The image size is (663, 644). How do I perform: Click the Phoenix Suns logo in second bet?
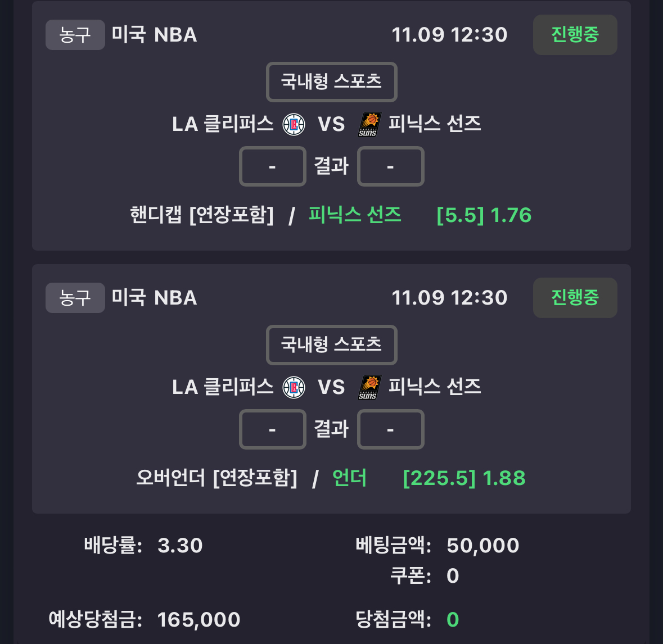369,387
